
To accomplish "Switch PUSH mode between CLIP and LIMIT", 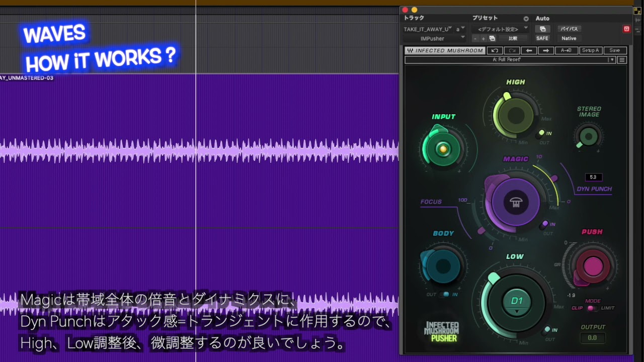I will [x=592, y=308].
